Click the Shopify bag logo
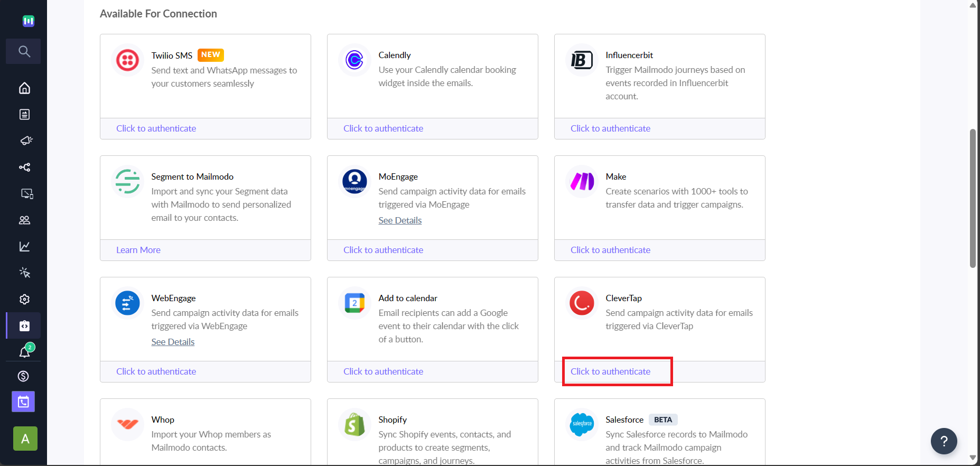980x466 pixels. (x=354, y=424)
